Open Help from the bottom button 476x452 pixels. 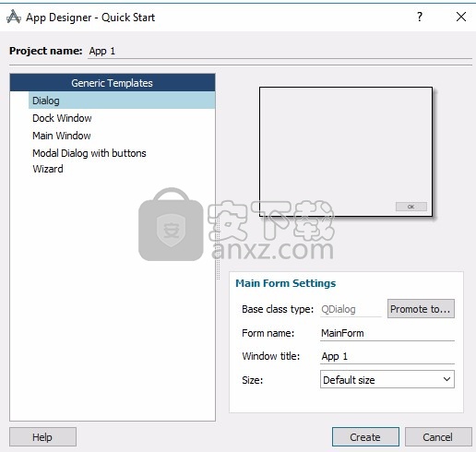click(x=42, y=437)
